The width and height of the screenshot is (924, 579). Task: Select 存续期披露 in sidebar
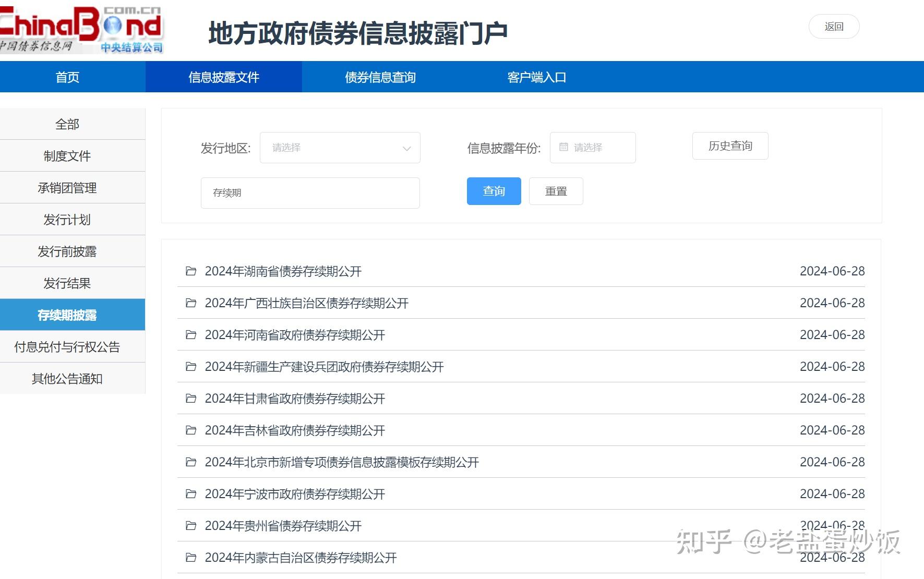click(73, 315)
